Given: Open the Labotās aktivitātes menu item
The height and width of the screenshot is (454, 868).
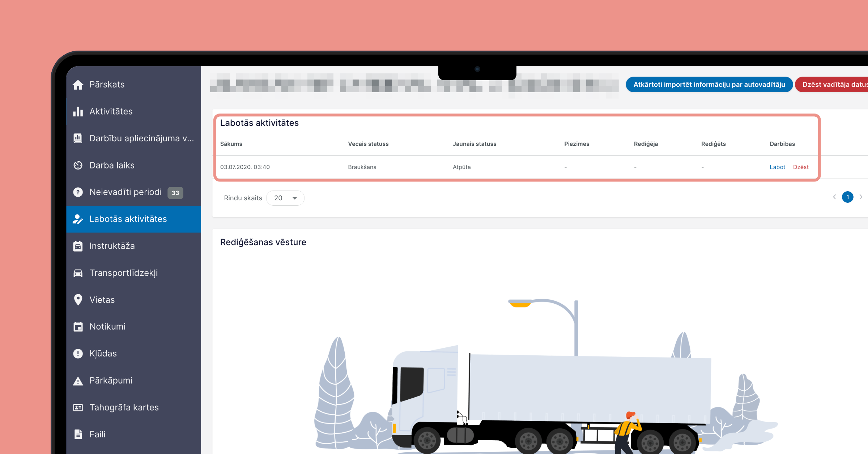Looking at the screenshot, I should click(133, 219).
